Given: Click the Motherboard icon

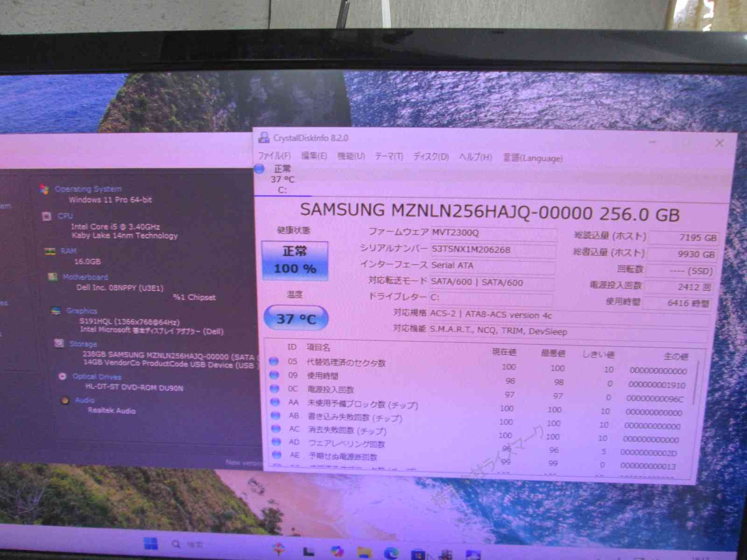Looking at the screenshot, I should pos(53,277).
